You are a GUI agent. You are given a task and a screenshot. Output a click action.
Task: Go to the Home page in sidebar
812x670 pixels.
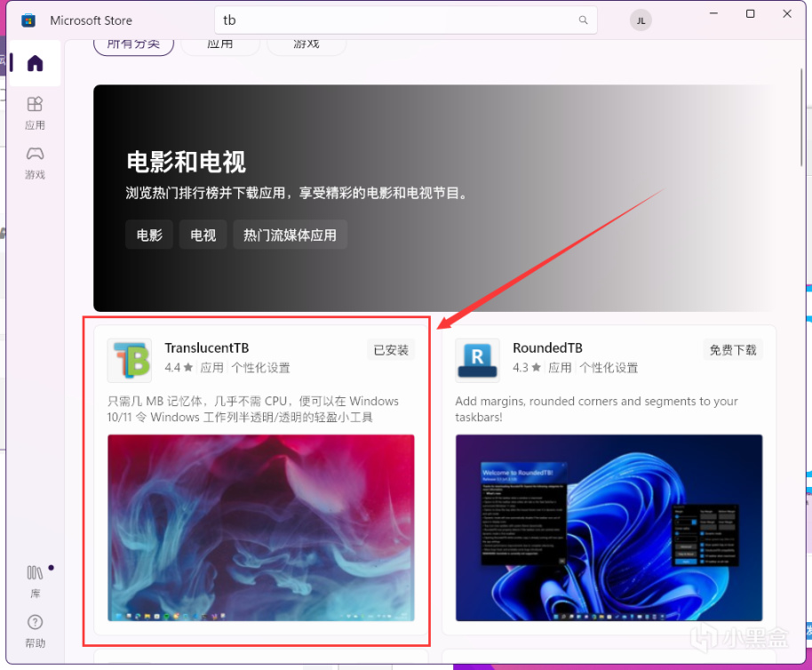click(36, 63)
